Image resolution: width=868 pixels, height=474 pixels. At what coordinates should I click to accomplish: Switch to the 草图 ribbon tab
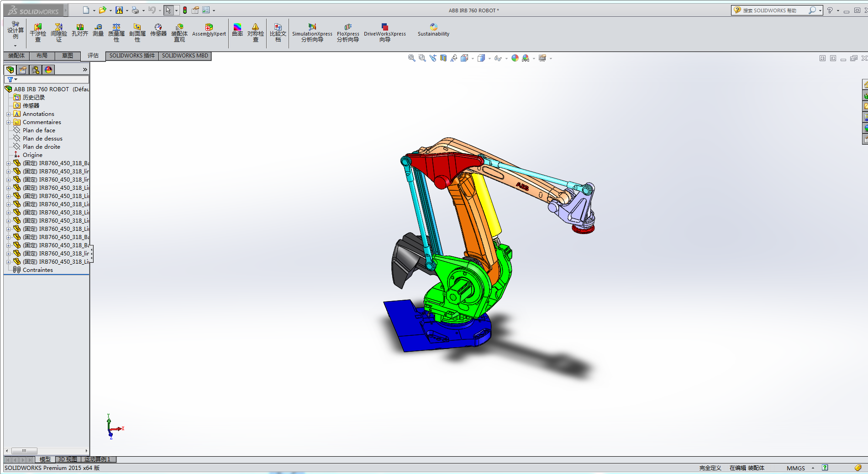[x=68, y=56]
